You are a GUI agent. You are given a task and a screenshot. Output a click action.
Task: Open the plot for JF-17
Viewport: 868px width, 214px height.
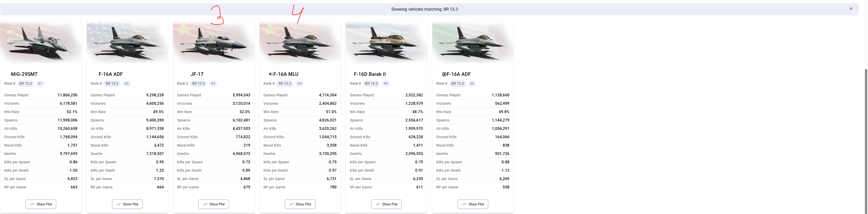[214, 204]
